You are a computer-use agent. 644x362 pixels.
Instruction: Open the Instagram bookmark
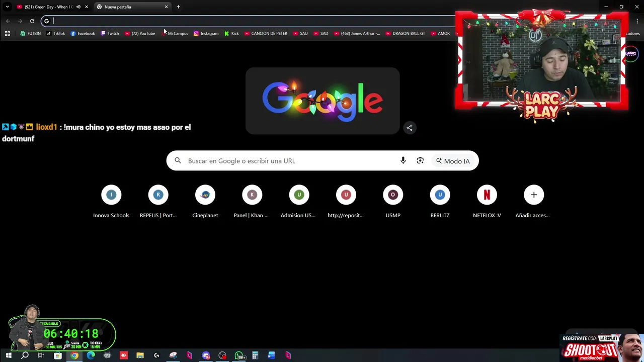(206, 34)
